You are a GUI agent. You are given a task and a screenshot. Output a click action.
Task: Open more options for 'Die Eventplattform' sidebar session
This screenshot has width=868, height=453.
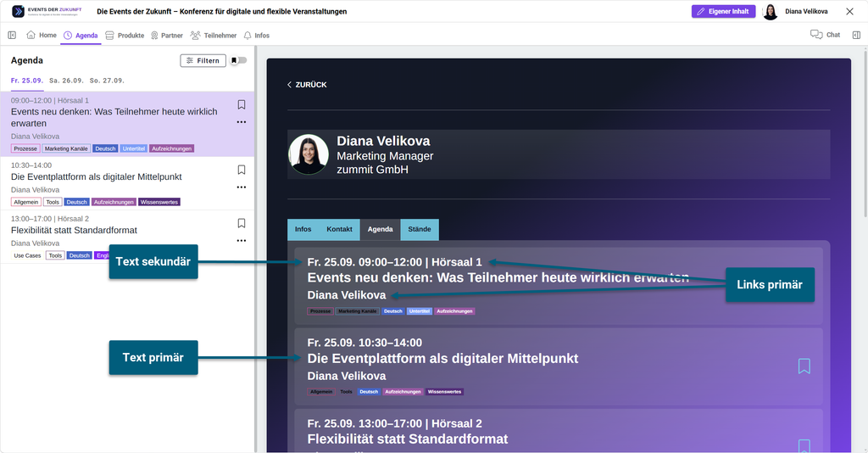[242, 187]
